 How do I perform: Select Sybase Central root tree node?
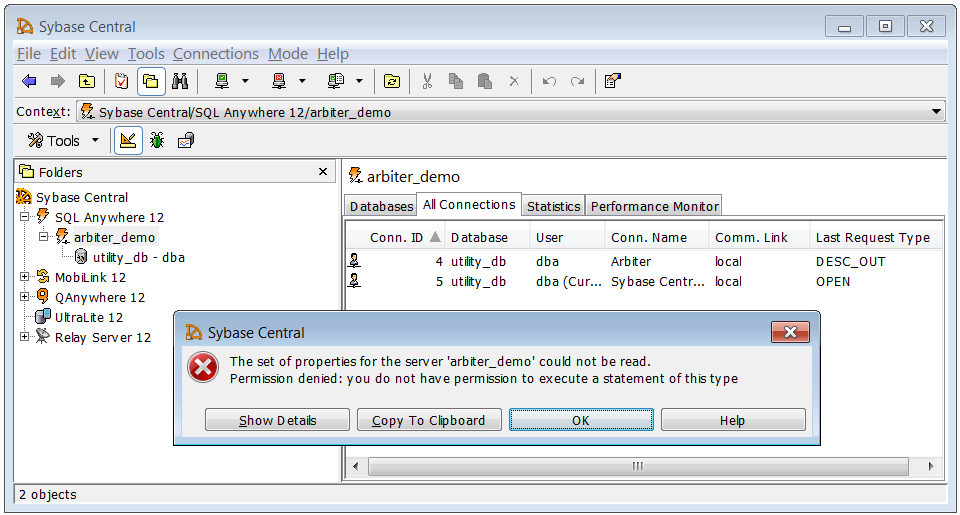(x=81, y=197)
